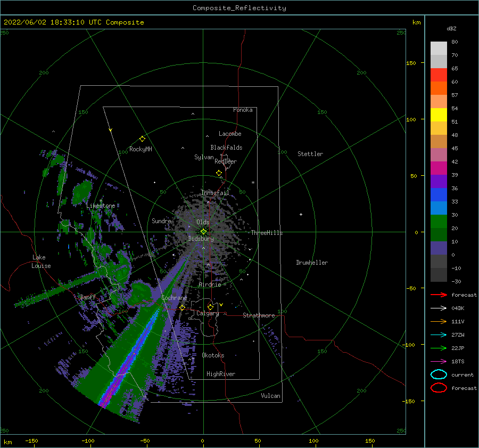The width and height of the screenshot is (479, 448).
Task: Click the magenta 18TS arrow icon
Action: coord(439,362)
